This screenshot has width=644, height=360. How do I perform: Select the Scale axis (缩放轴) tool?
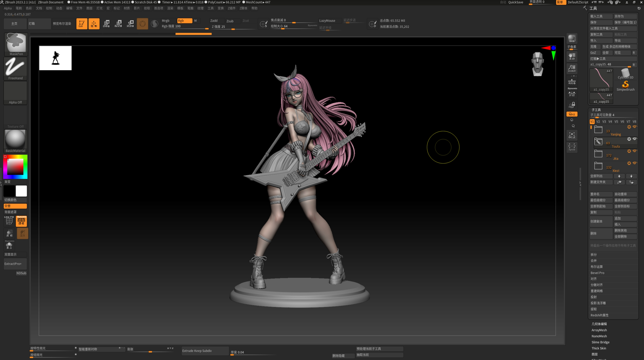[x=118, y=24]
